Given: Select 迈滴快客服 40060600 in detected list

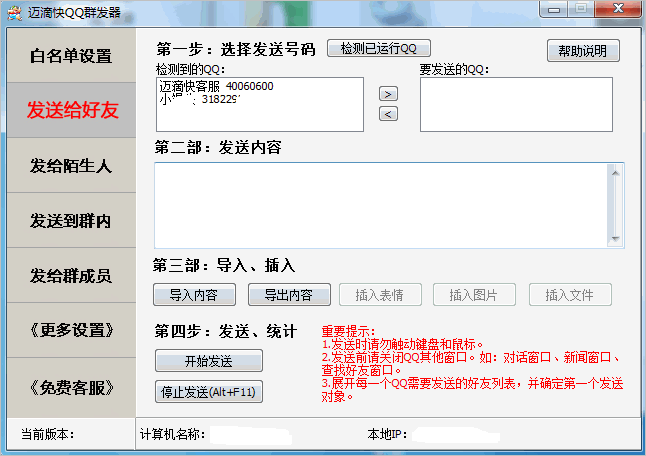Looking at the screenshot, I should [216, 86].
